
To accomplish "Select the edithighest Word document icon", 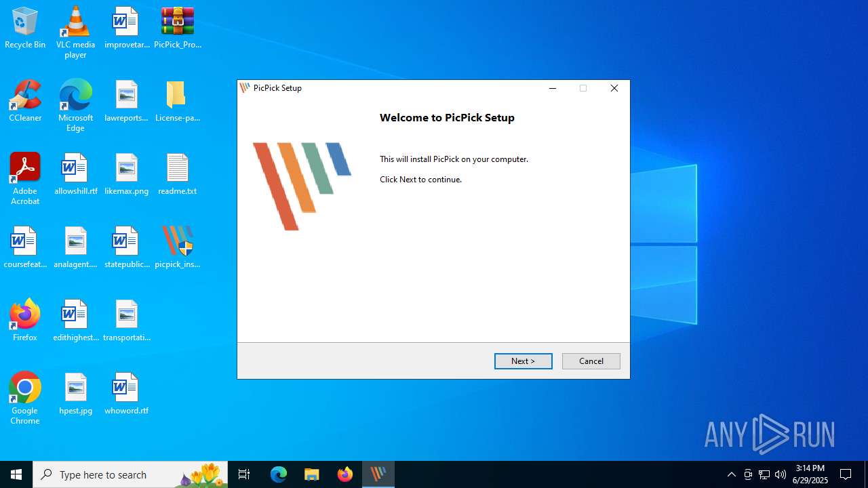I will pyautogui.click(x=75, y=321).
